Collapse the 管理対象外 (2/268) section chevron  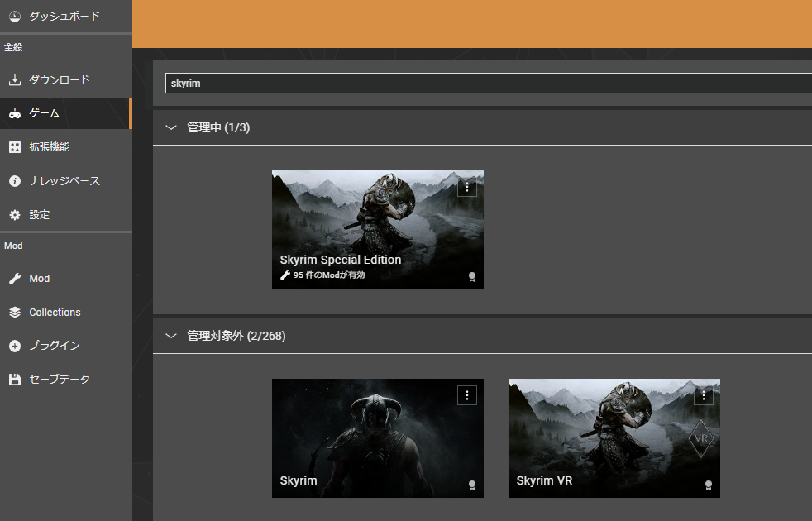(x=171, y=336)
